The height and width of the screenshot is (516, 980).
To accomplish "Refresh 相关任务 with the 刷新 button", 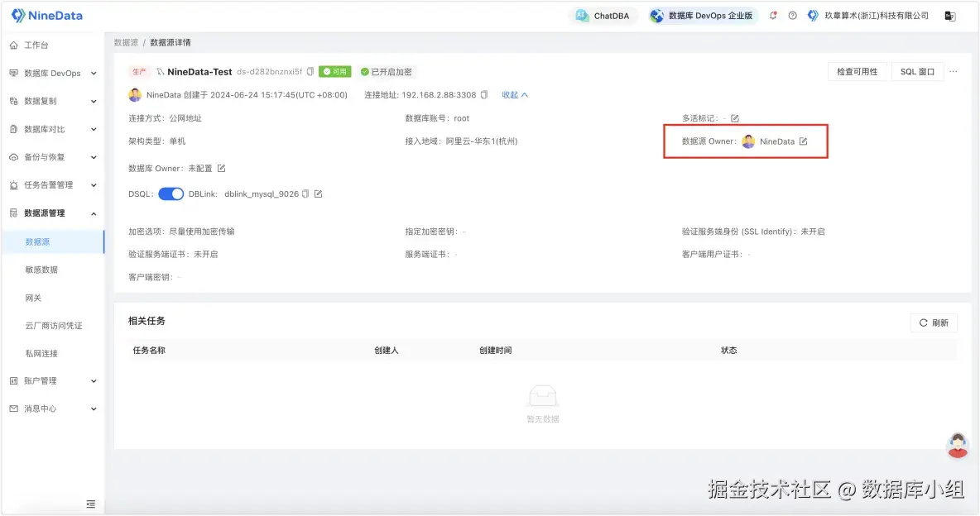I will pyautogui.click(x=933, y=322).
